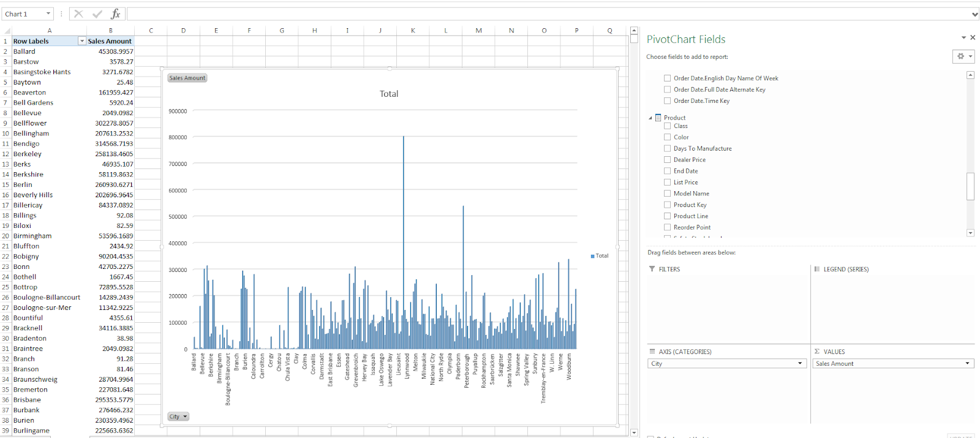980x438 pixels.
Task: Check the Color field checkbox
Action: (667, 137)
